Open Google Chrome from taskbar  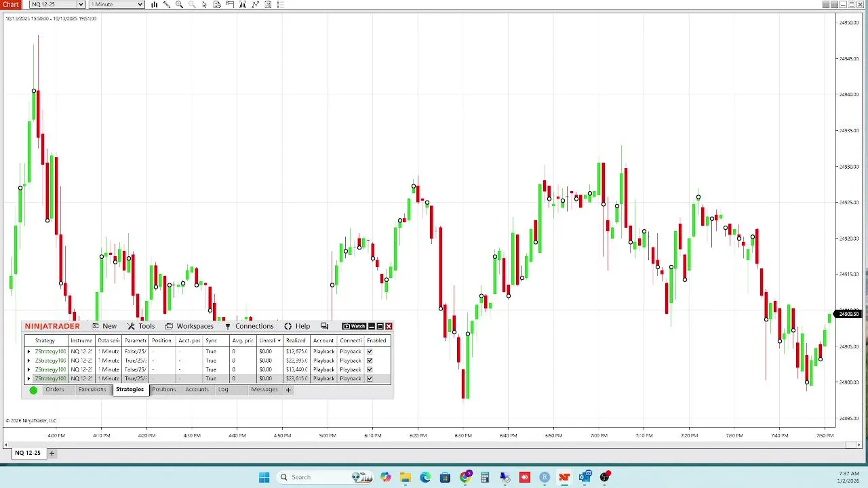coord(465,477)
